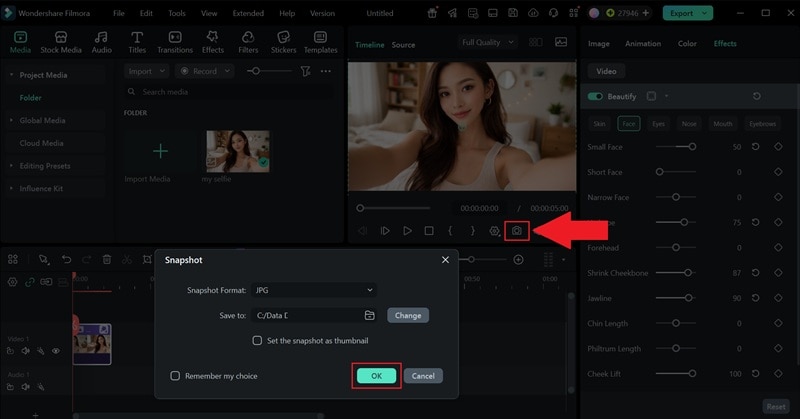Viewport: 800px width, 419px height.
Task: Click the zoom in plus icon on the timeline
Action: pyautogui.click(x=518, y=260)
